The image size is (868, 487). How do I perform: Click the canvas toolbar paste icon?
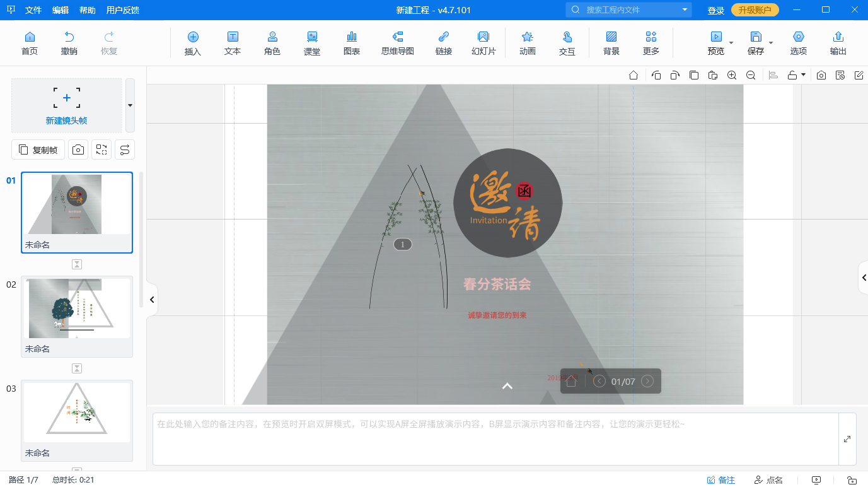[x=713, y=75]
